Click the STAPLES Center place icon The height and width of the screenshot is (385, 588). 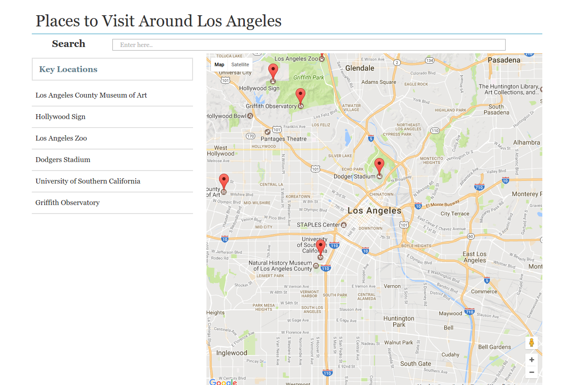pyautogui.click(x=343, y=225)
